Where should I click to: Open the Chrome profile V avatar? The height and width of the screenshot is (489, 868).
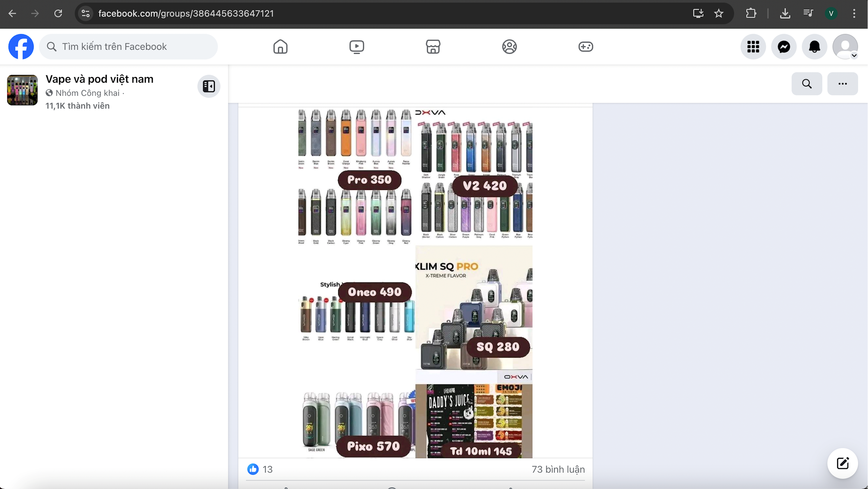coord(831,14)
